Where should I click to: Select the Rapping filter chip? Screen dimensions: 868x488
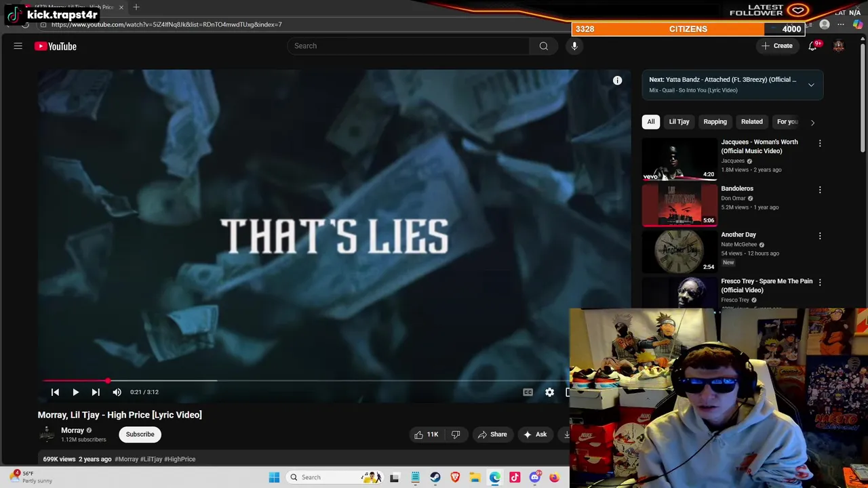point(715,122)
